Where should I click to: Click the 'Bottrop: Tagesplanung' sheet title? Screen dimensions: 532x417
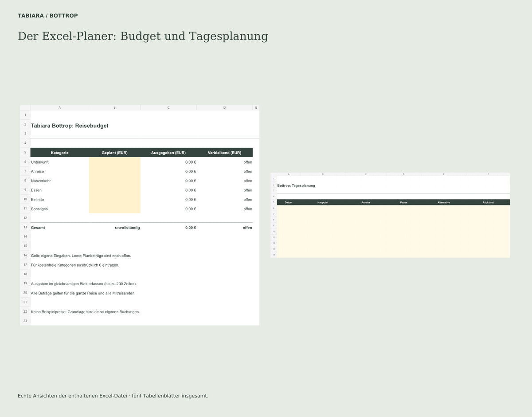coord(296,185)
